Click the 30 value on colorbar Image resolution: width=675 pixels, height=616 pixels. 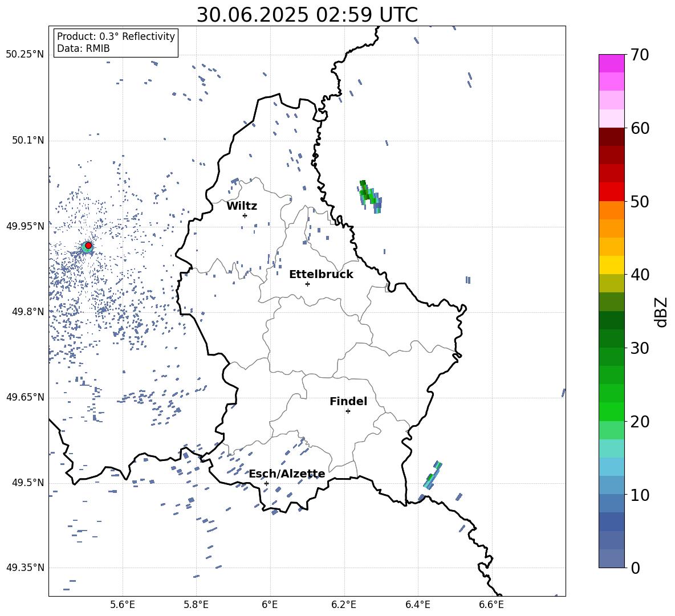[640, 348]
